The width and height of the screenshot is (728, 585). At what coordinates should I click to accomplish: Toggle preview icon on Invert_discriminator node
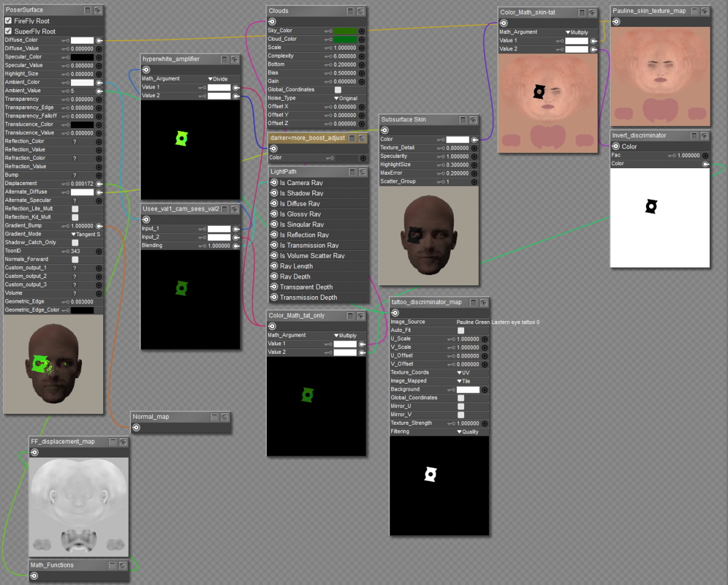(704, 135)
